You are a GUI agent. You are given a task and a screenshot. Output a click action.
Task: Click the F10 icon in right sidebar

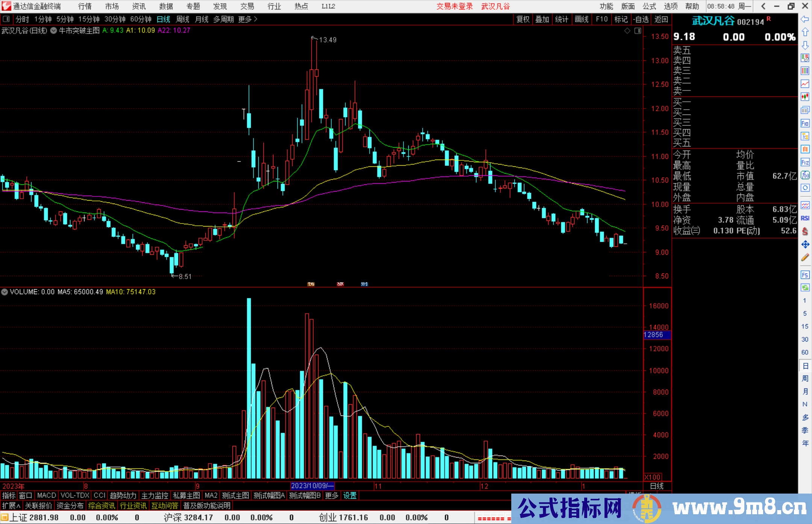pos(805,124)
